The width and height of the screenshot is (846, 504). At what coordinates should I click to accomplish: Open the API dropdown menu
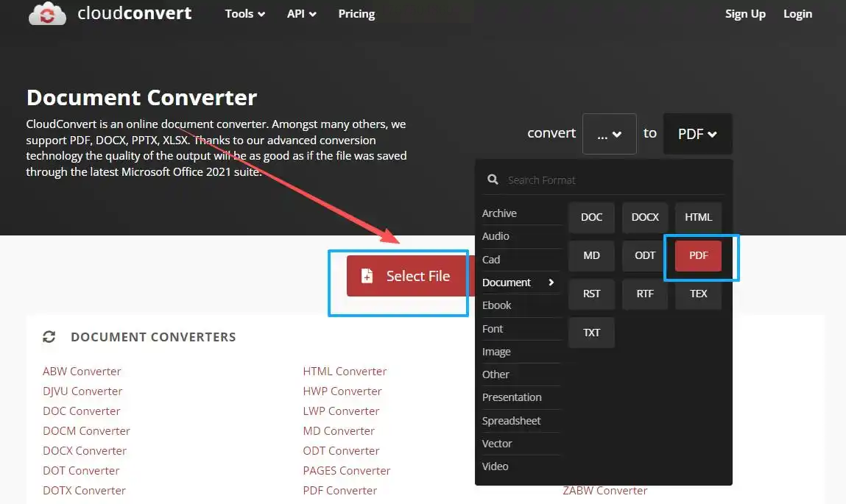[x=302, y=14]
